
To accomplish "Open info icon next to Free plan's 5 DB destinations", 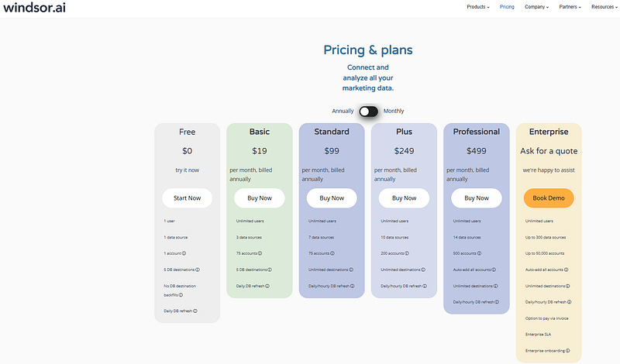I will coord(198,270).
